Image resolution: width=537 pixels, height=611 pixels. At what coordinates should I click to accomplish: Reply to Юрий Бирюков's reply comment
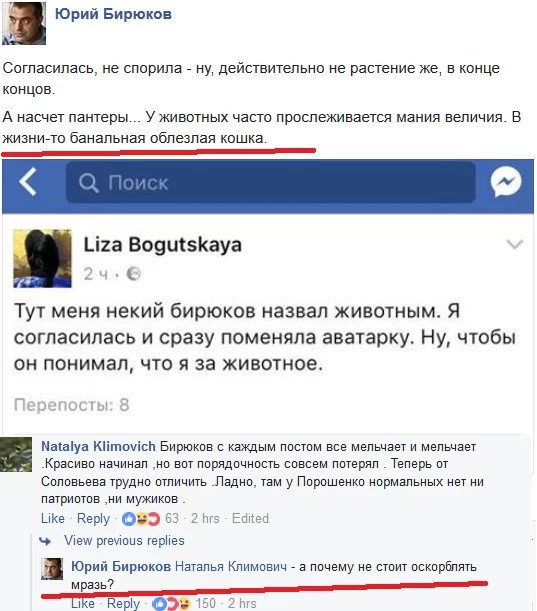[x=124, y=604]
